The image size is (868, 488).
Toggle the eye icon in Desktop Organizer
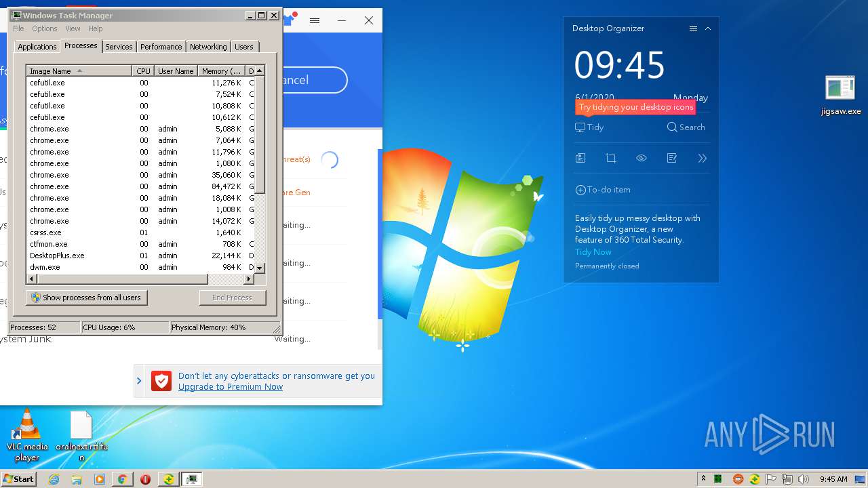coord(642,158)
